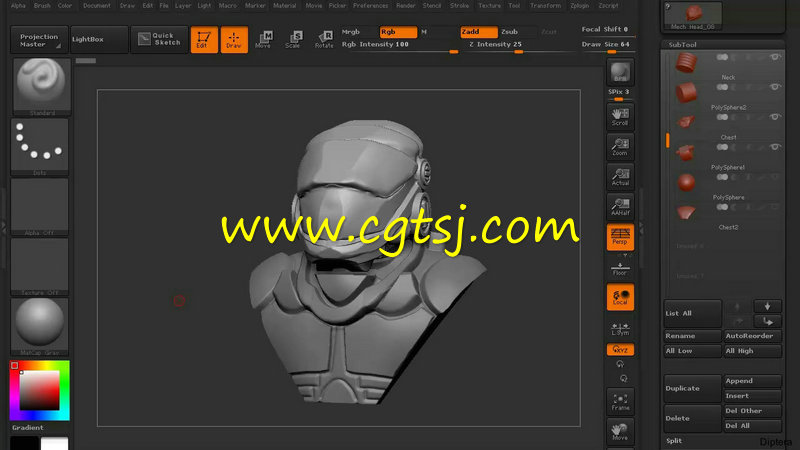Click the AAHalf icon

tap(620, 207)
